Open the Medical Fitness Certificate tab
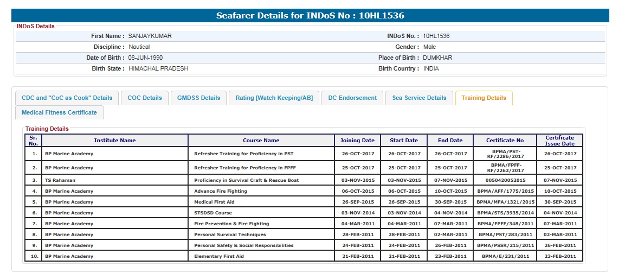644x279 pixels. [59, 112]
